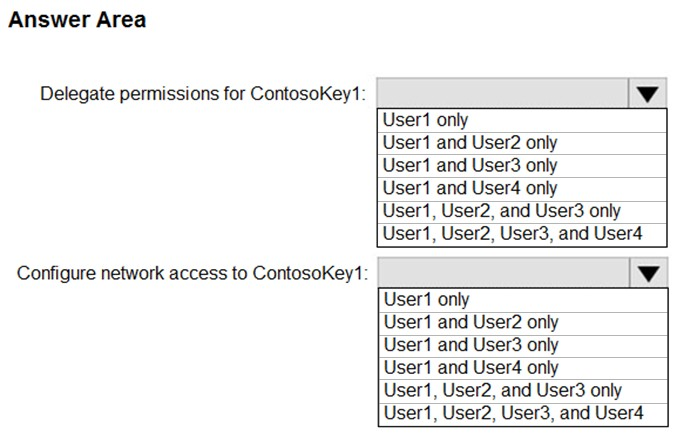Select "User1 and User4 only" under Delegate permissions
Image resolution: width=677 pixels, height=434 pixels.
coord(522,189)
